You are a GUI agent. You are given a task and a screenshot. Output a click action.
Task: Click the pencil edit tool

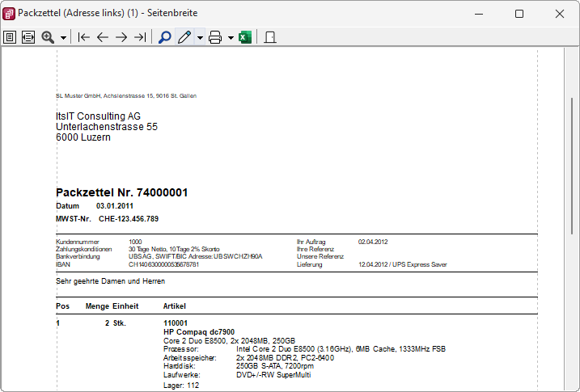[184, 37]
